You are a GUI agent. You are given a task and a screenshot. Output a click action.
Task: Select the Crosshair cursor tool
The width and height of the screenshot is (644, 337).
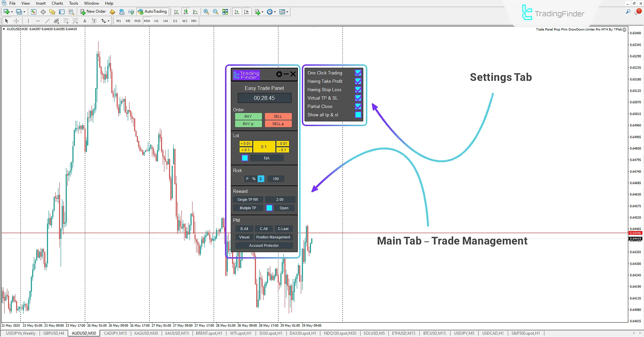point(16,21)
